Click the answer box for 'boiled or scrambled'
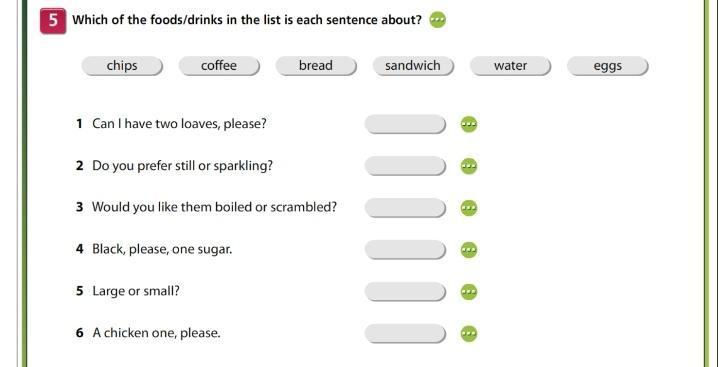 [x=405, y=208]
